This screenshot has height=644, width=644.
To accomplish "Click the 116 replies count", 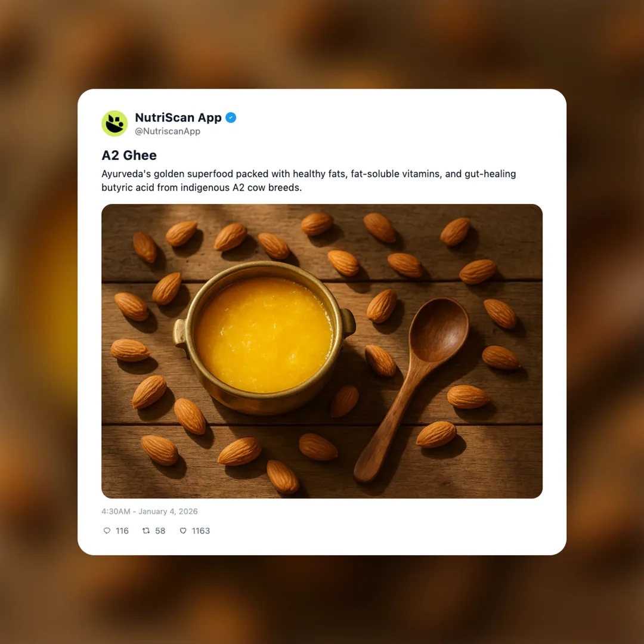I will click(122, 531).
